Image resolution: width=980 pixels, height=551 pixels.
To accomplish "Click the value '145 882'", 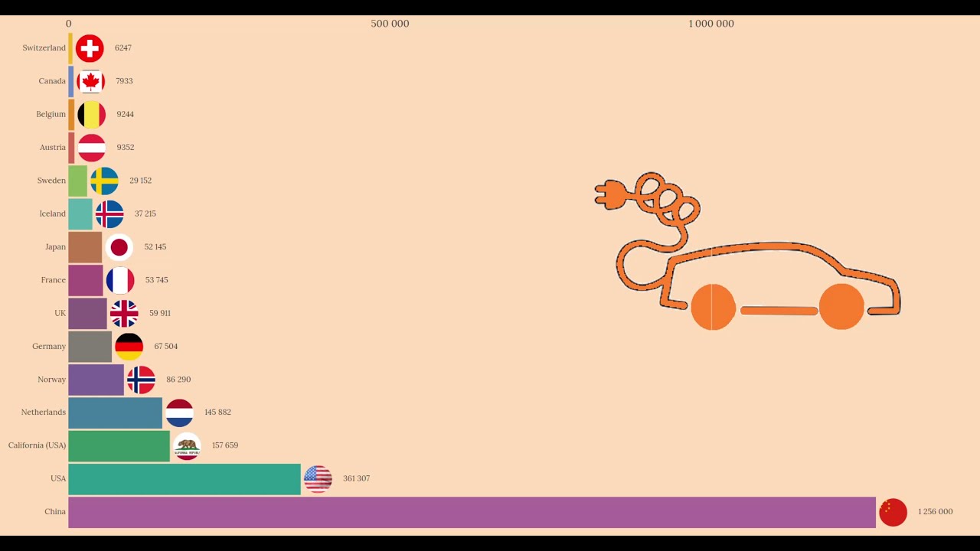I will (x=217, y=412).
